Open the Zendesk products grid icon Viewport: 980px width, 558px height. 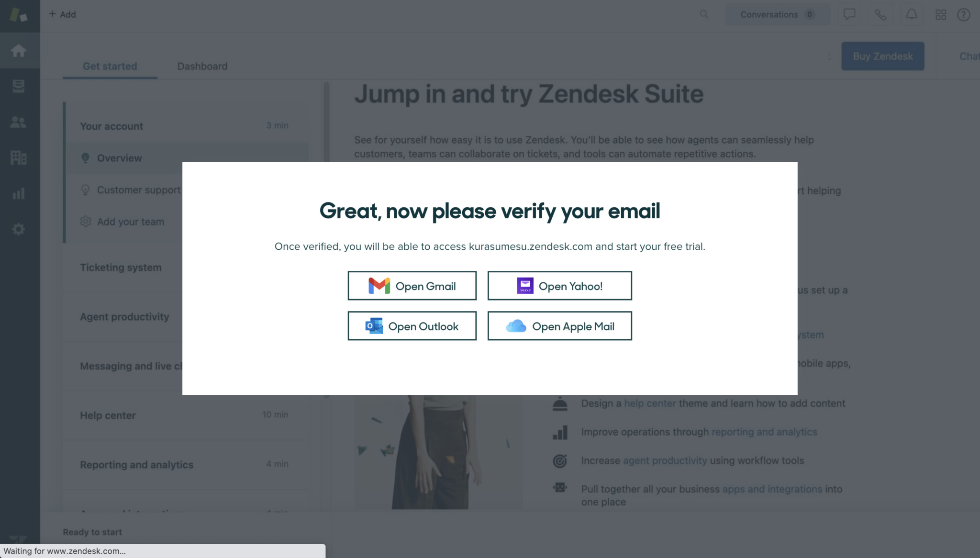(942, 14)
